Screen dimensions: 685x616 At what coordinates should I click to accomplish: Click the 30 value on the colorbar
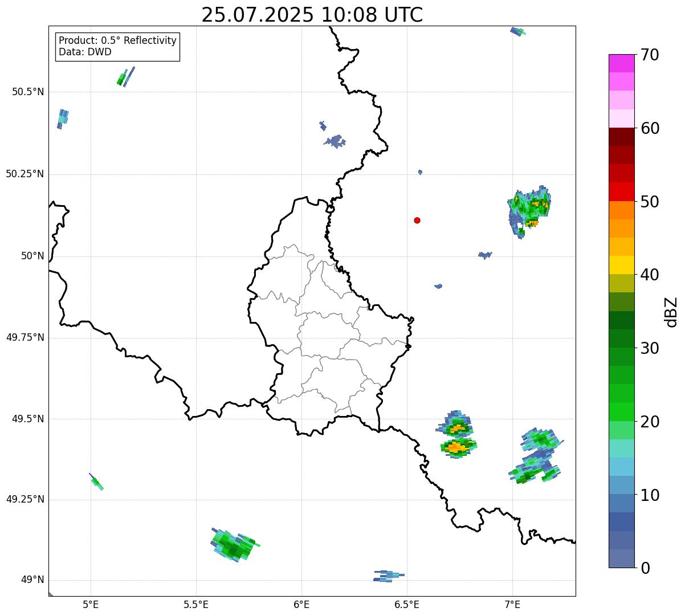tap(650, 348)
